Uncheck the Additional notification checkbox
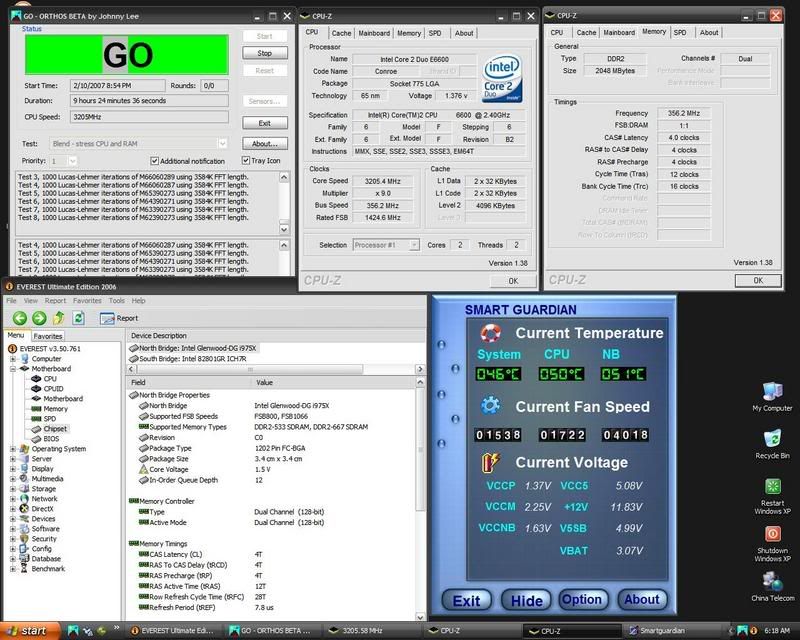Image resolution: width=800 pixels, height=640 pixels. pos(154,161)
